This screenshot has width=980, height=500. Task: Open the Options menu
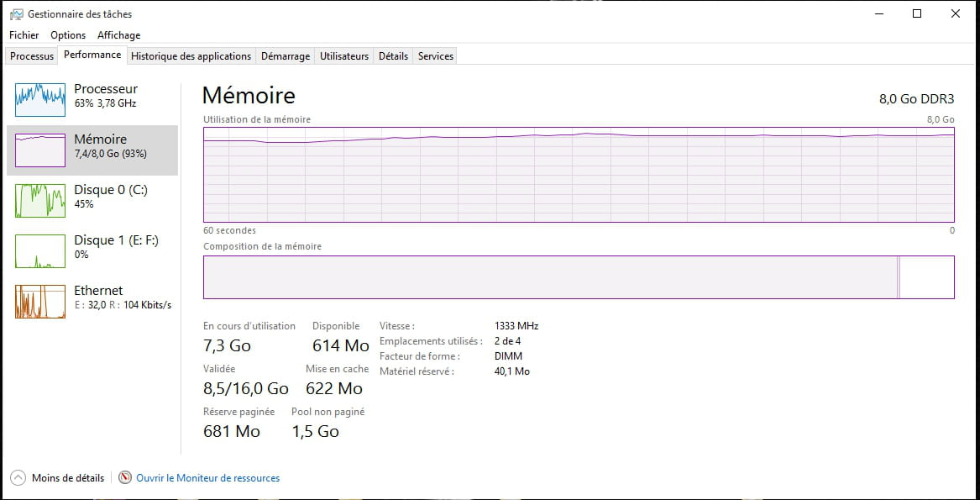pos(68,35)
